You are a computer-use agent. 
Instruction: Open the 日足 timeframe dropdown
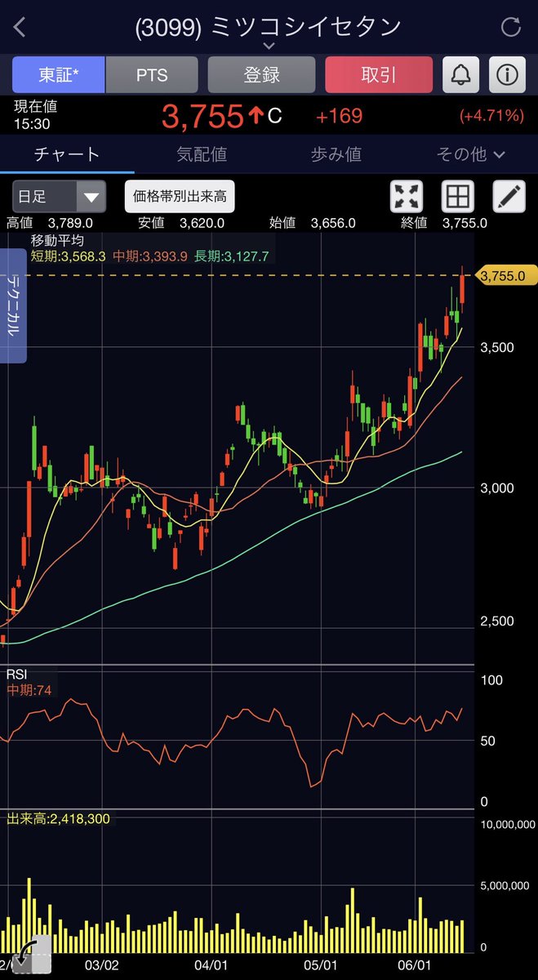click(59, 197)
